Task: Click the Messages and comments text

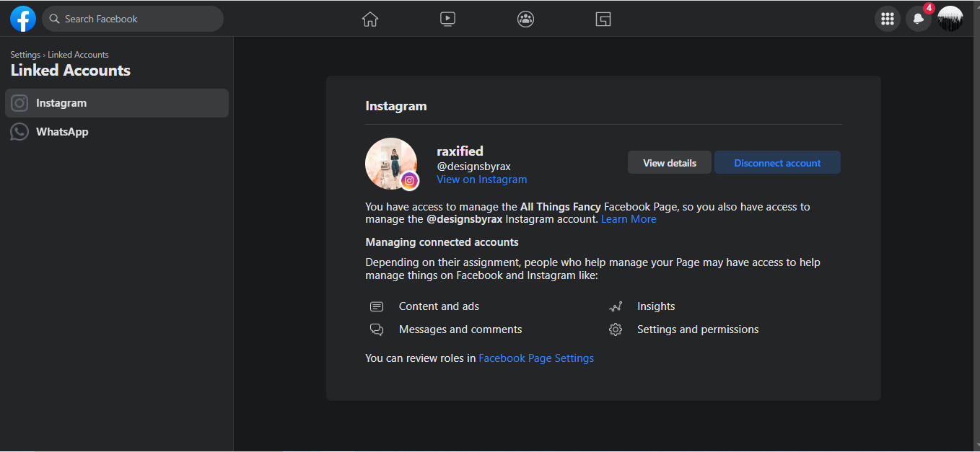Action: click(x=460, y=329)
